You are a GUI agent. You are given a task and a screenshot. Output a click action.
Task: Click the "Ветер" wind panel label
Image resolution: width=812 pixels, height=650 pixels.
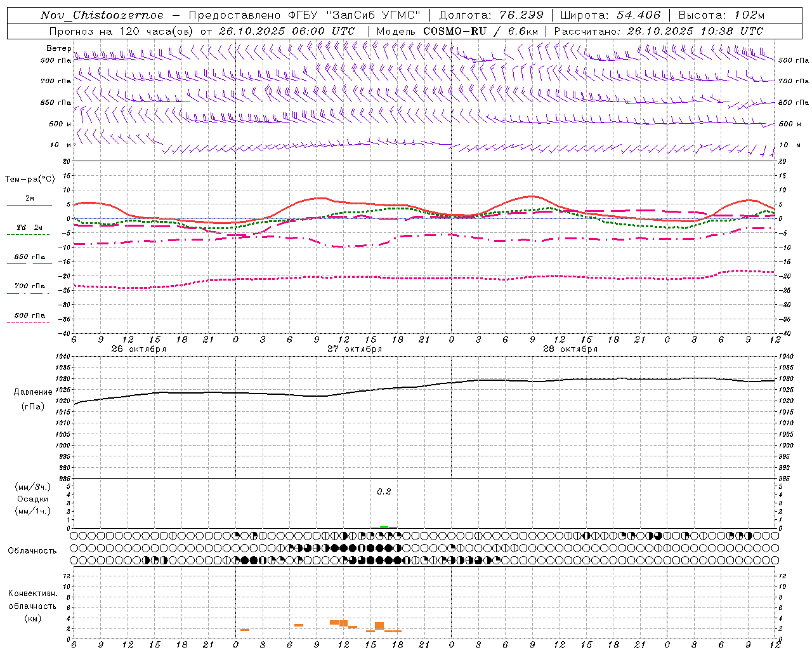coord(59,48)
